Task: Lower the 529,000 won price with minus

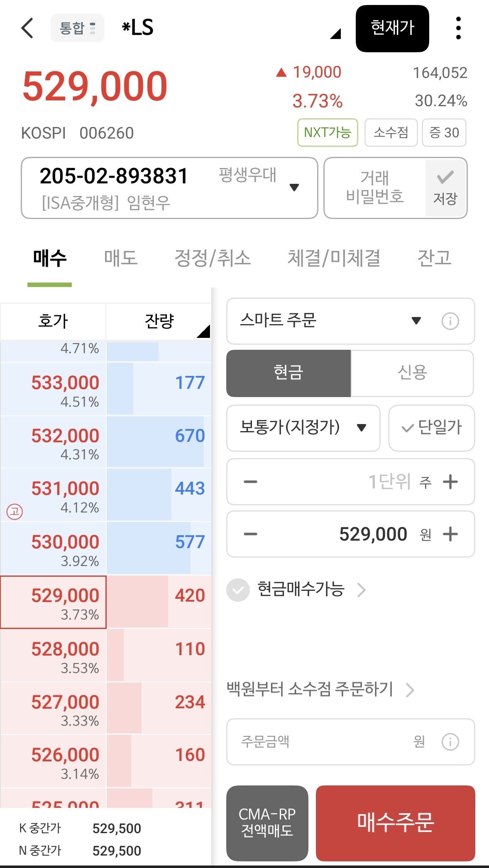Action: click(250, 534)
